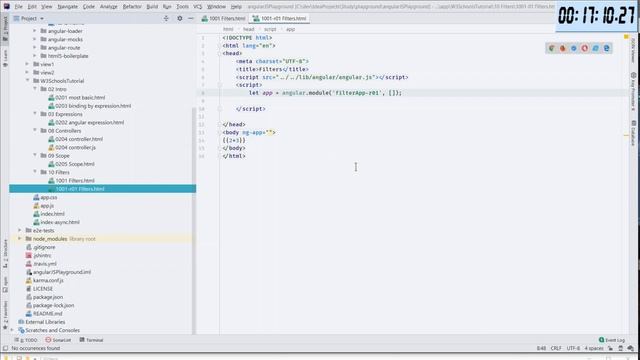Open package-lock.json file
Screen dimensions: 640x360
point(50,305)
